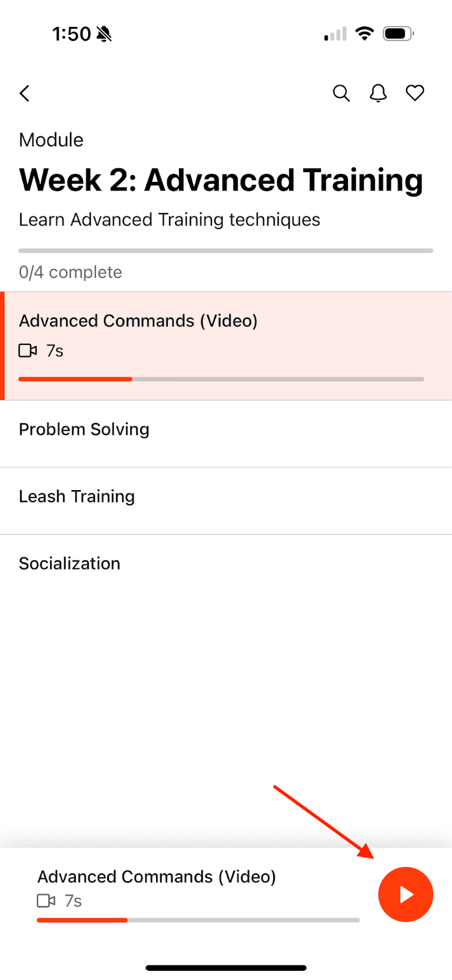Tap mini-player title Advanced Commands (Video)
This screenshot has width=452, height=980.
click(157, 877)
